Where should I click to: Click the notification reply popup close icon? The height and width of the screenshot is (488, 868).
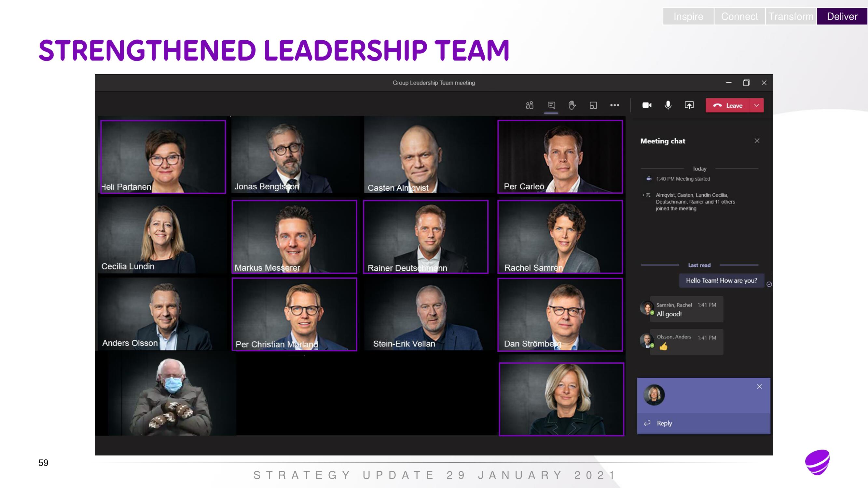[759, 386]
